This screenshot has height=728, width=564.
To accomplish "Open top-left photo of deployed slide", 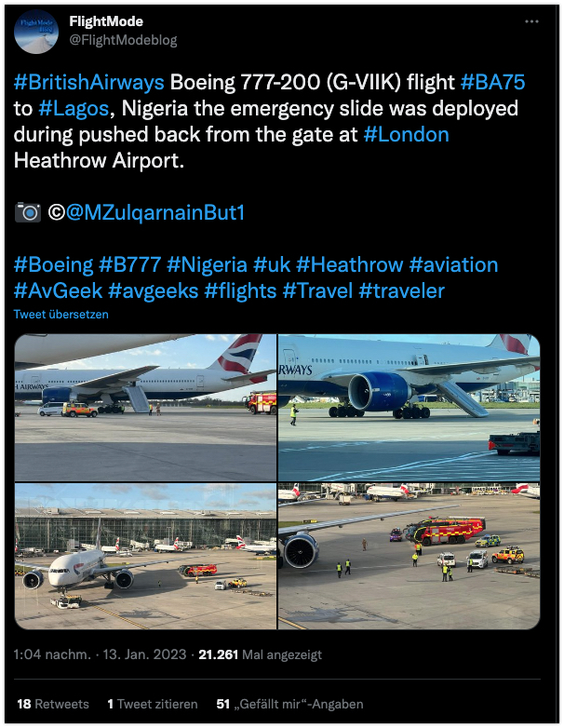I will coord(145,407).
